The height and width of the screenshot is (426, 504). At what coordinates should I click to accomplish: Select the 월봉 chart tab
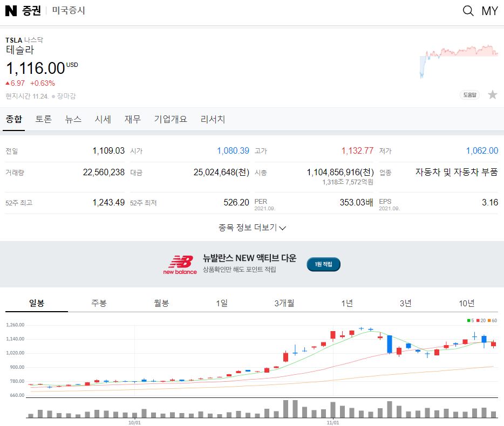pyautogui.click(x=161, y=303)
